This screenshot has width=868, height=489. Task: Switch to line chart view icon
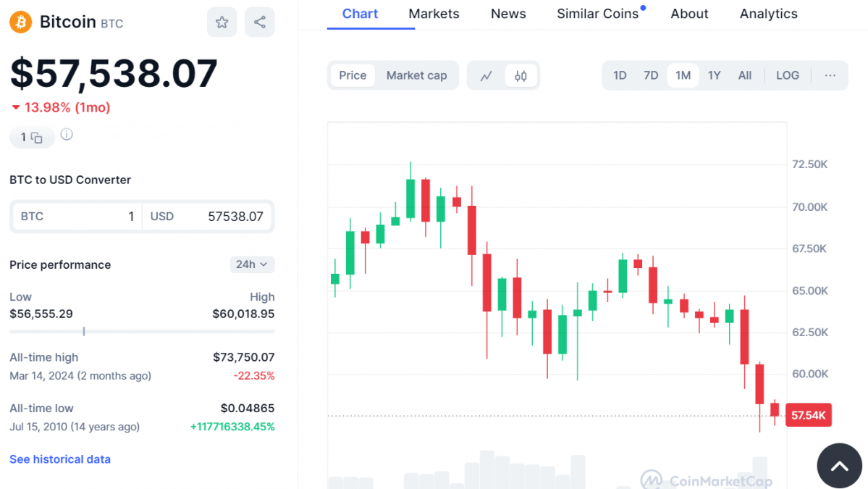[486, 75]
